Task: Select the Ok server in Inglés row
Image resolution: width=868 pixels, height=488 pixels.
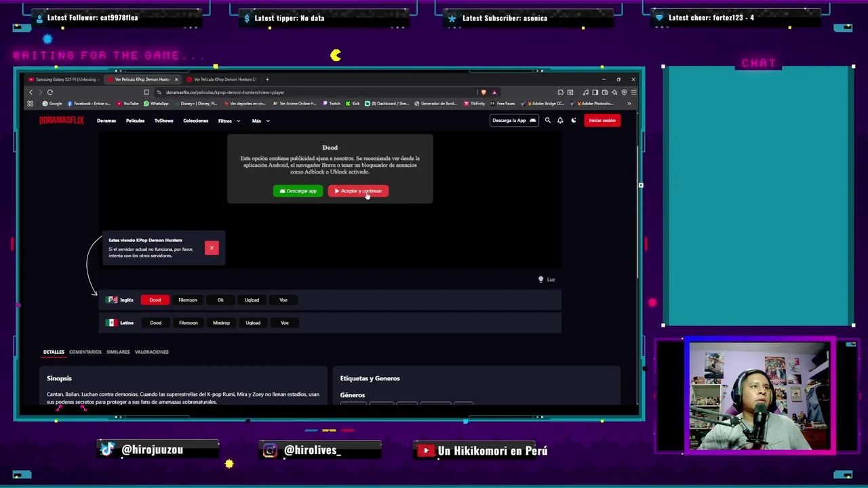Action: pos(220,300)
